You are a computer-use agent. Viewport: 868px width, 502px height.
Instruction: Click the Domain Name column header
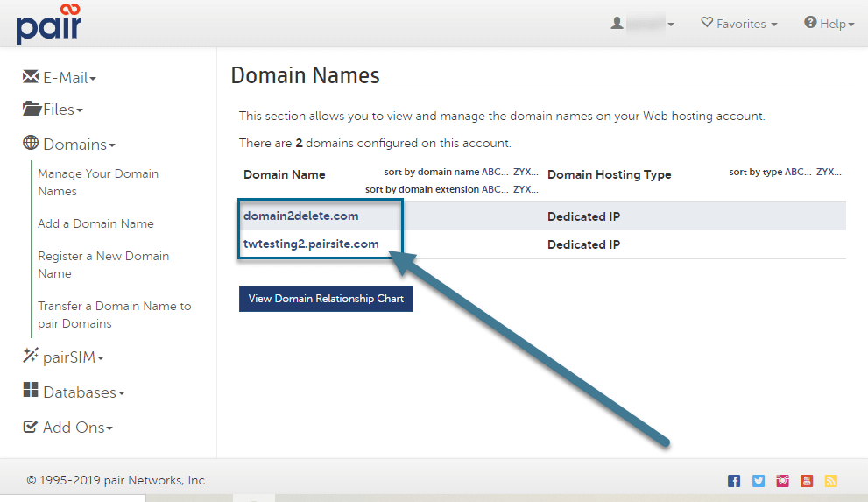284,175
